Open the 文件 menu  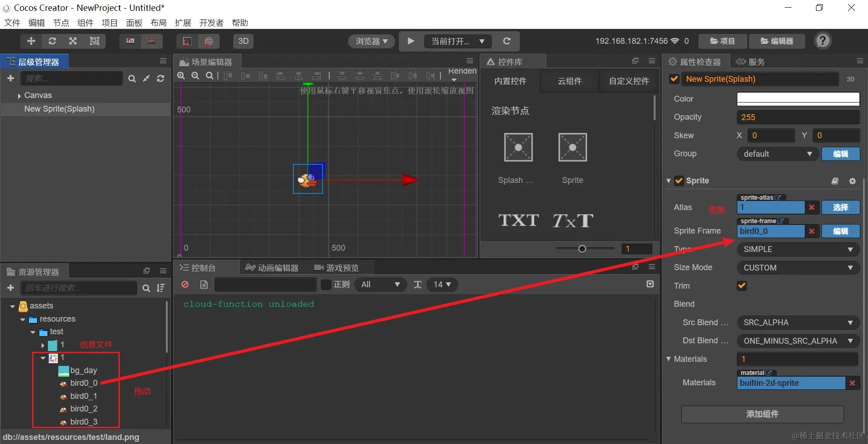coord(12,23)
